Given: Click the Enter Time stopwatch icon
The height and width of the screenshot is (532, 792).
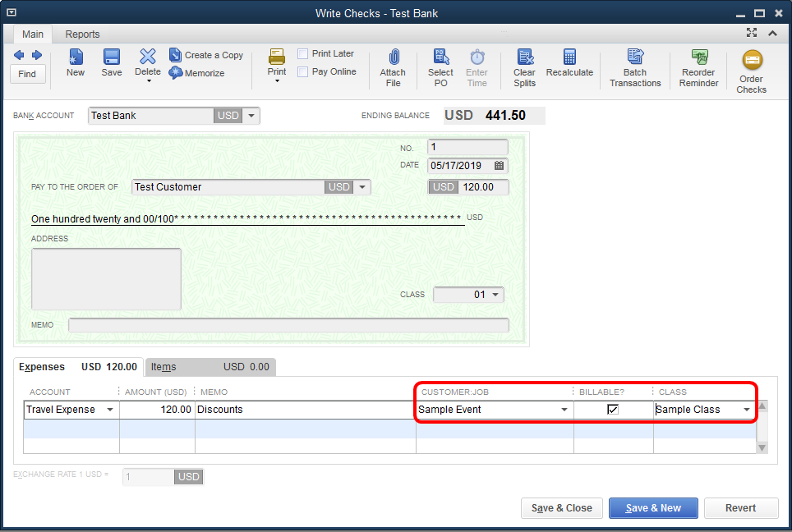Looking at the screenshot, I should [x=477, y=68].
